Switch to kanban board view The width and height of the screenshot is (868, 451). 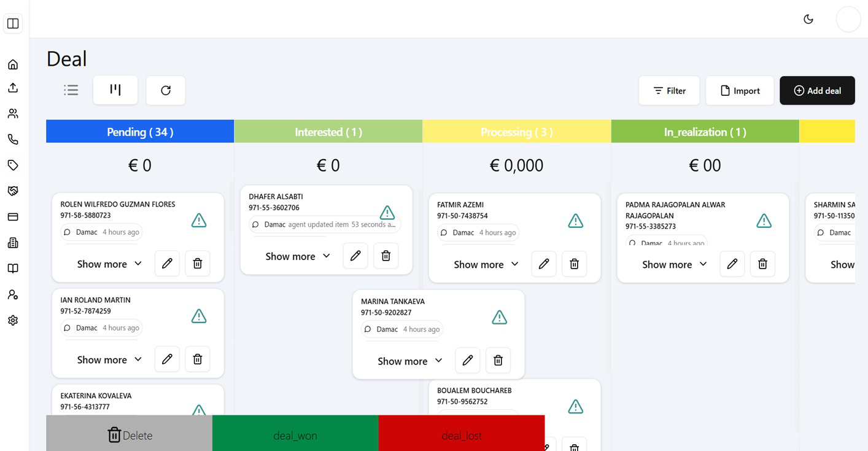coord(115,90)
